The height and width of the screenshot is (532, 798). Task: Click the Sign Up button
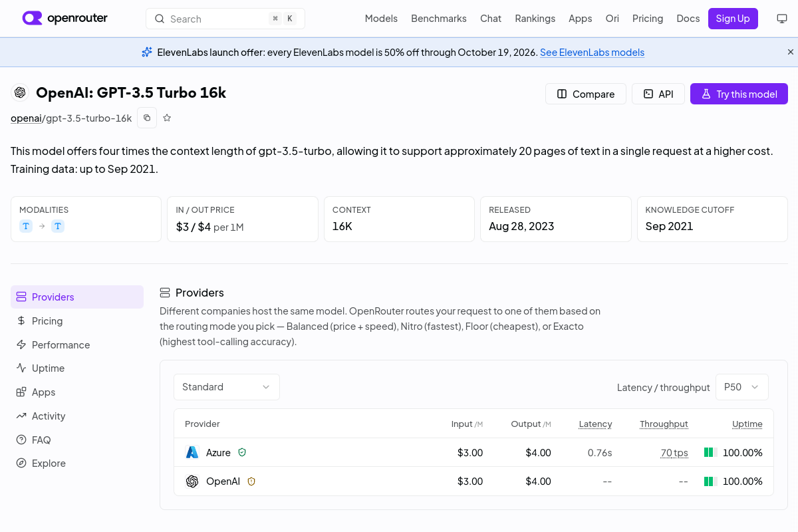point(733,19)
